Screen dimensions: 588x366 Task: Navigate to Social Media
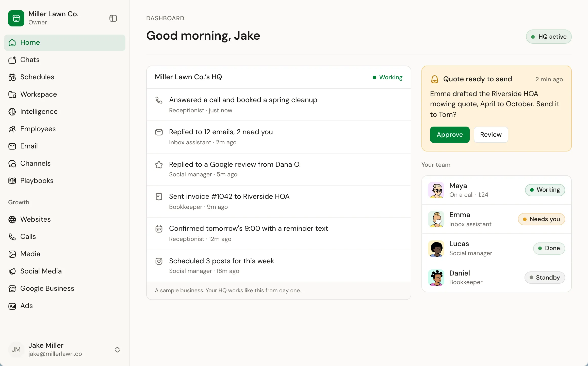click(65, 271)
